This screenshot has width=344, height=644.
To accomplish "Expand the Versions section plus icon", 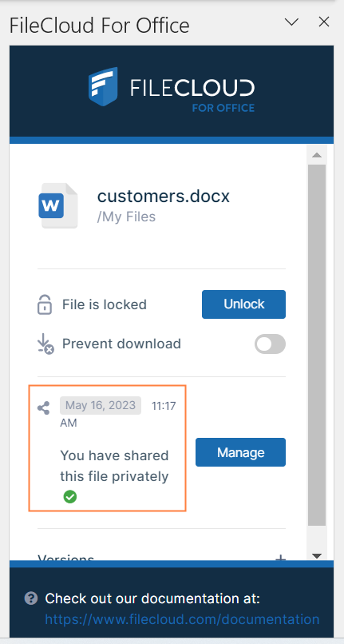I will pos(280,558).
